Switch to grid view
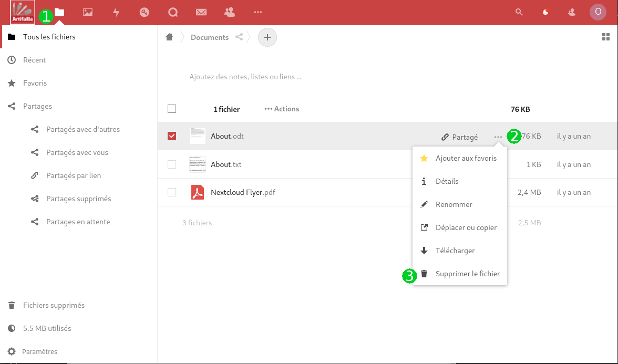The image size is (618, 364). point(606,37)
